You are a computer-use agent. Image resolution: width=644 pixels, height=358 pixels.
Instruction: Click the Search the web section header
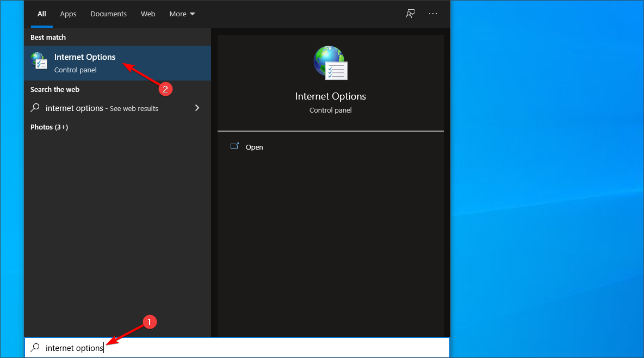pyautogui.click(x=55, y=89)
